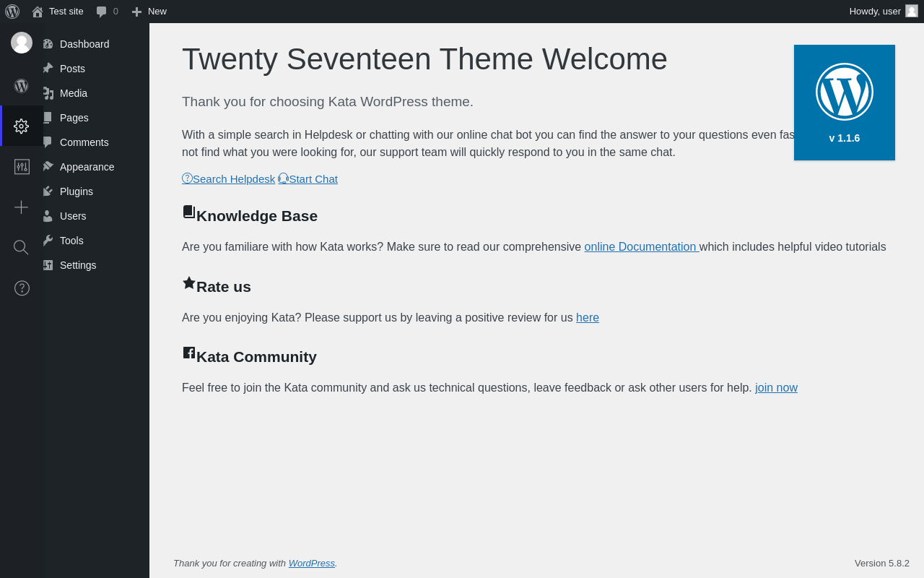Open the magnifier search icon in the Kata sidebar
Screen dimensions: 924x578
point(22,248)
